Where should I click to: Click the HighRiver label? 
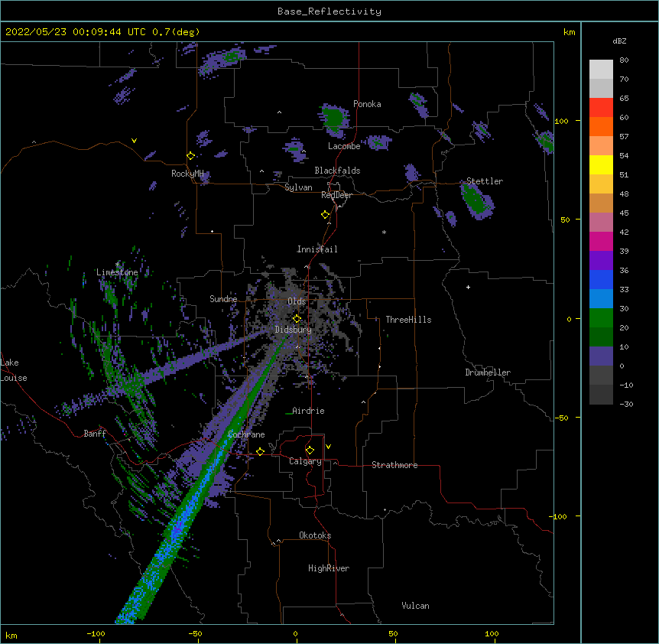tap(329, 568)
